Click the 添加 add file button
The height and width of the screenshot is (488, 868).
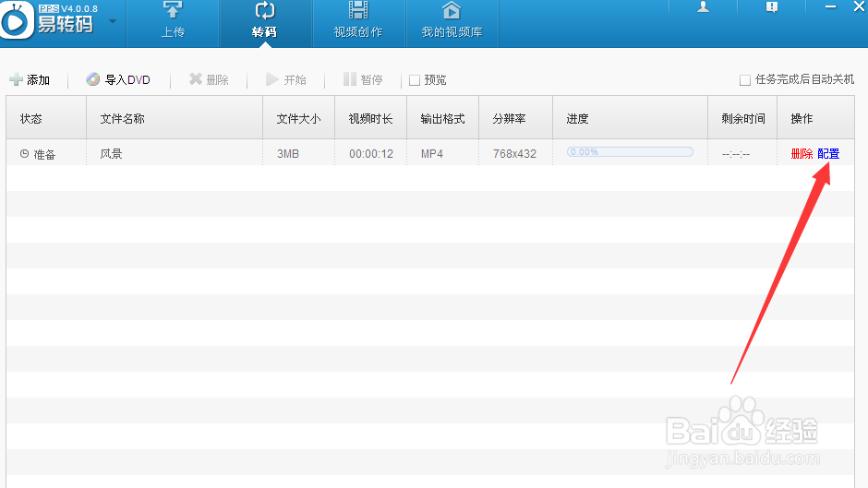(x=30, y=79)
